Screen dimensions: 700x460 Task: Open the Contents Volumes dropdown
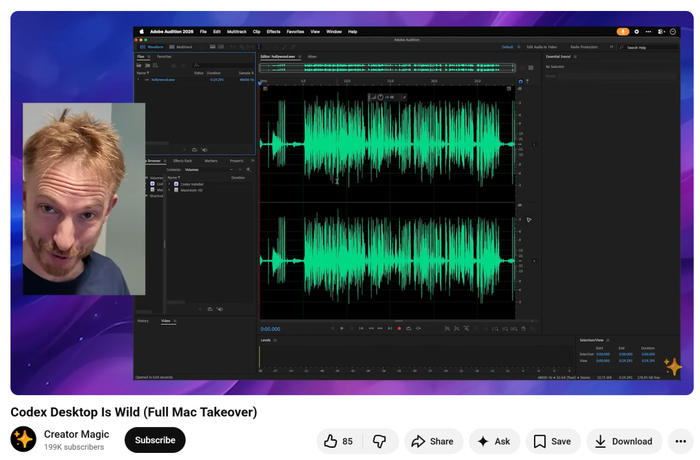tap(209, 170)
